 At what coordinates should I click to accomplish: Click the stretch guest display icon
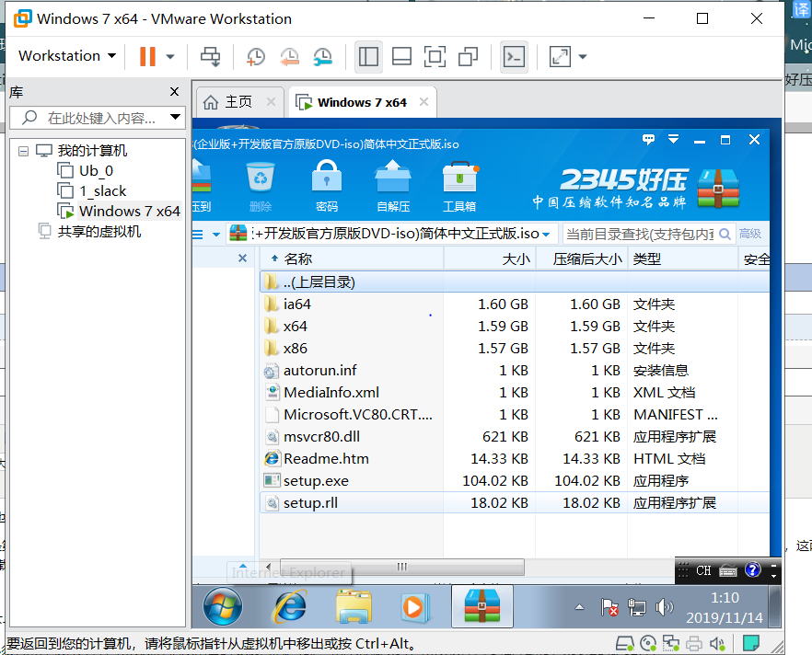(x=560, y=56)
